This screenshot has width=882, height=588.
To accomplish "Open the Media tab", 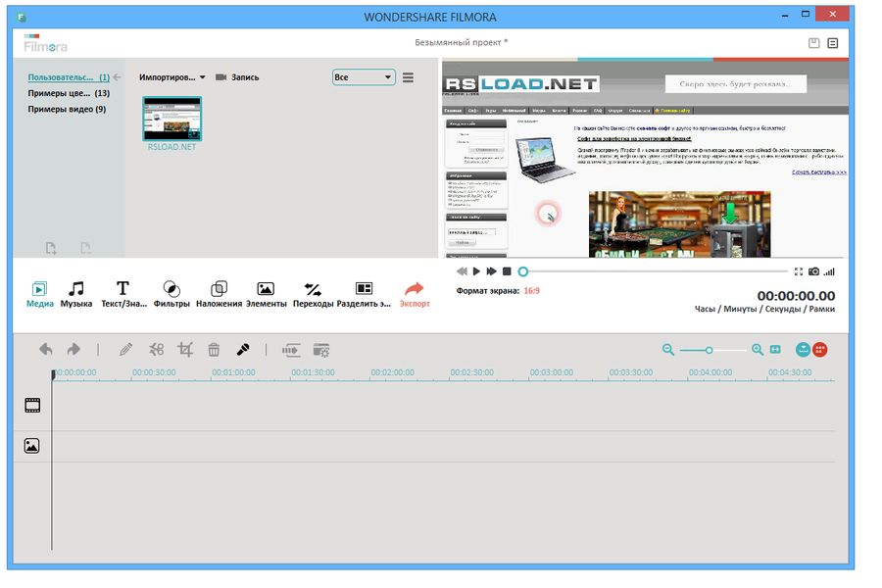I will tap(39, 294).
